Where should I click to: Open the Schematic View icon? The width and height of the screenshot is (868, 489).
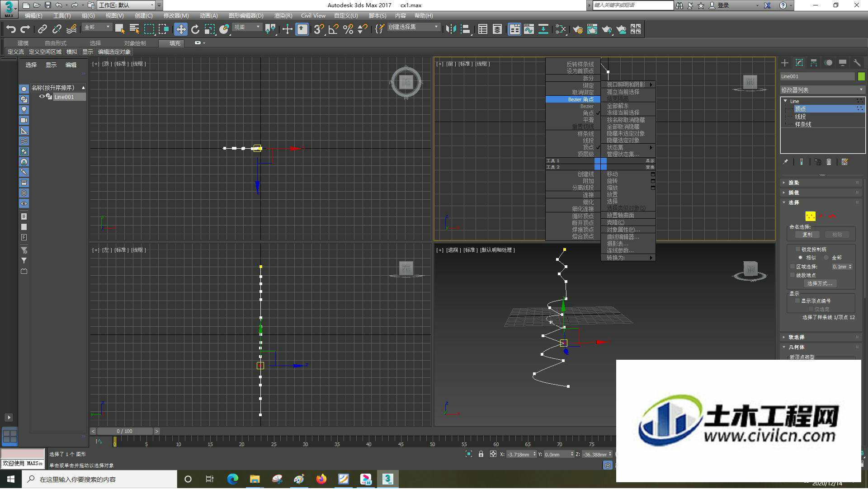pyautogui.click(x=543, y=29)
